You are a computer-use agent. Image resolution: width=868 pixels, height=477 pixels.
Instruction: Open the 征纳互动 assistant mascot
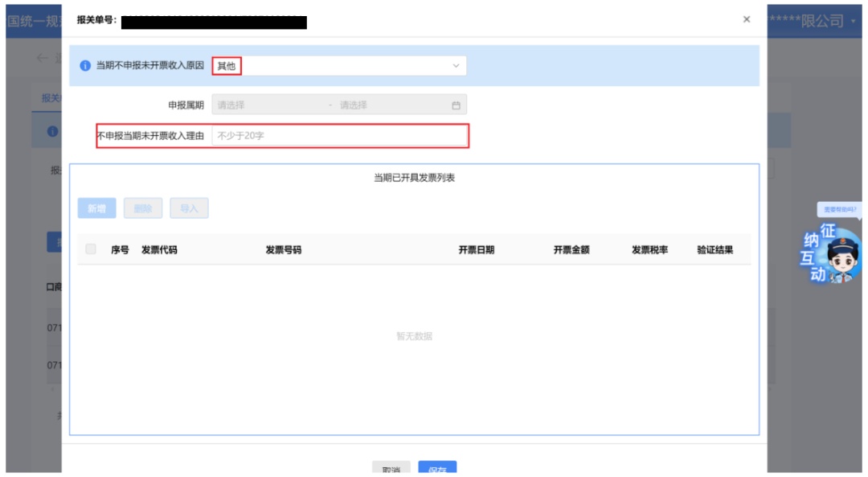[832, 253]
